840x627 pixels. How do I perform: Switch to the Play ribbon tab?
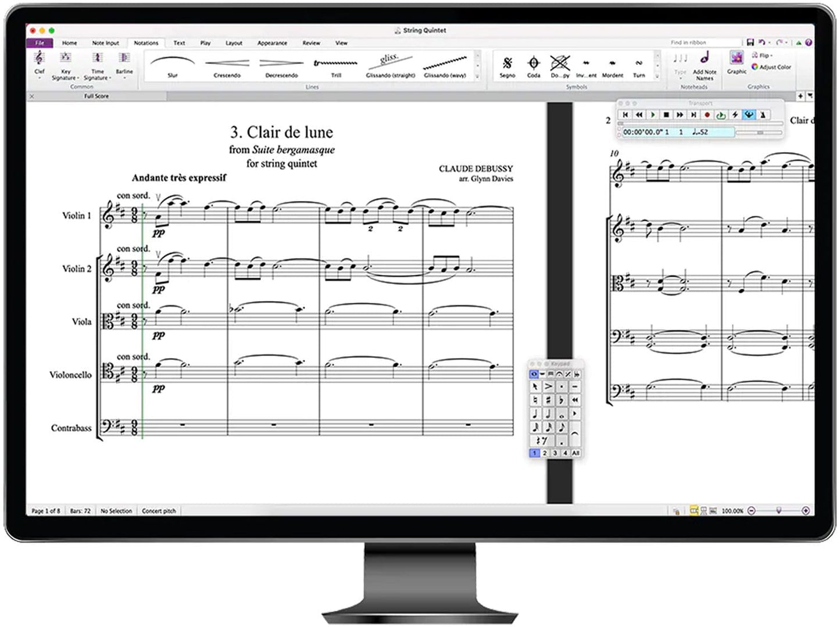[x=205, y=42]
